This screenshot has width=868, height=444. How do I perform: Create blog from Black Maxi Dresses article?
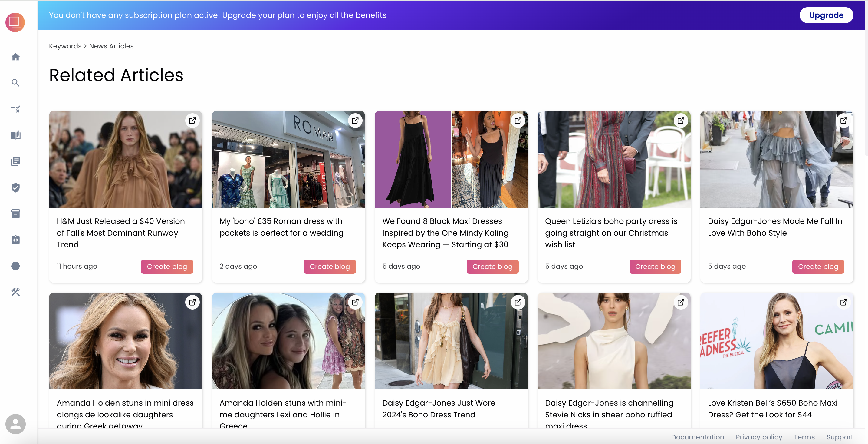[492, 266]
